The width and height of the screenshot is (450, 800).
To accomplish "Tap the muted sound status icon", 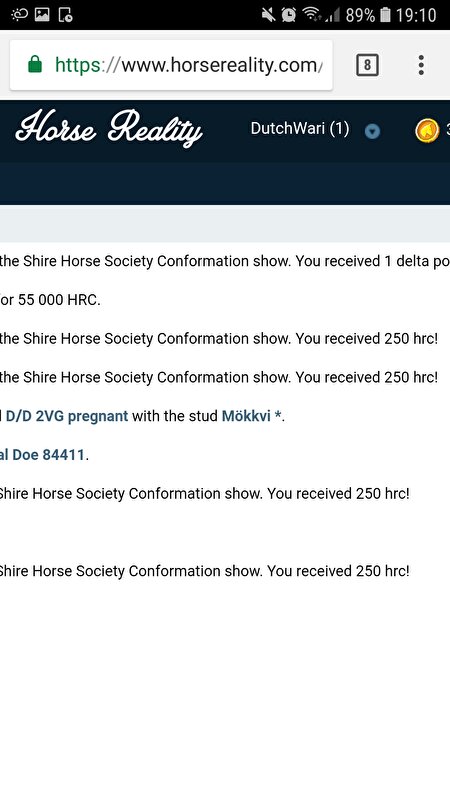I will pyautogui.click(x=268, y=15).
